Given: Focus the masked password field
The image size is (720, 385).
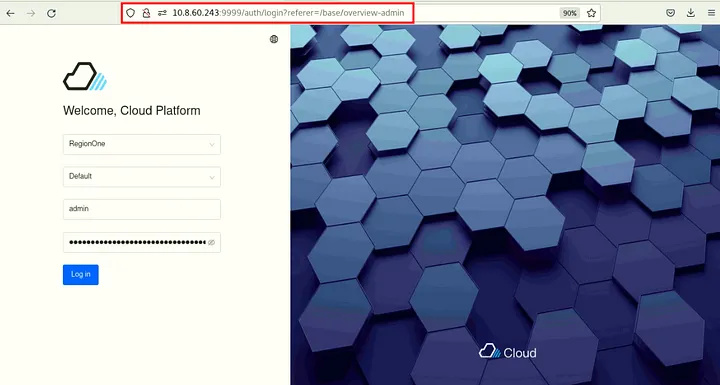Looking at the screenshot, I should pos(142,242).
